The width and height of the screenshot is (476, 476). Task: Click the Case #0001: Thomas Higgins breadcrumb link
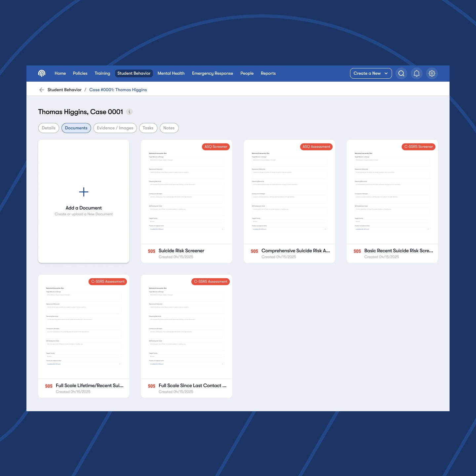pos(118,90)
